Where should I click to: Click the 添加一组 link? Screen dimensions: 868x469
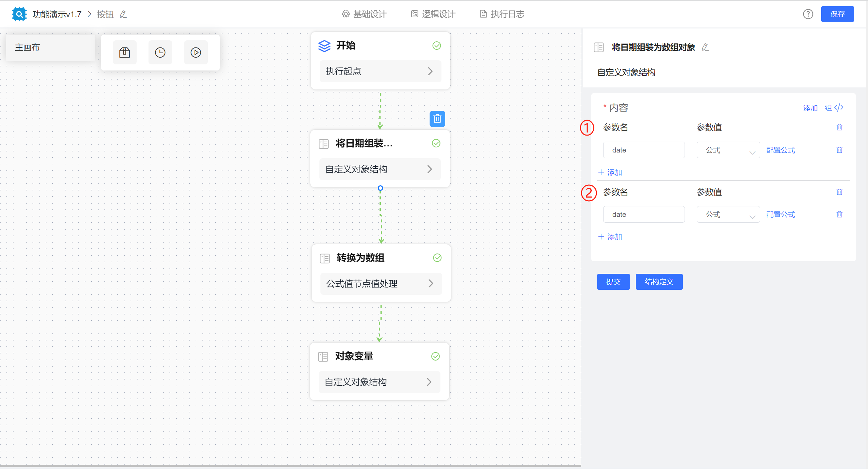coord(817,107)
